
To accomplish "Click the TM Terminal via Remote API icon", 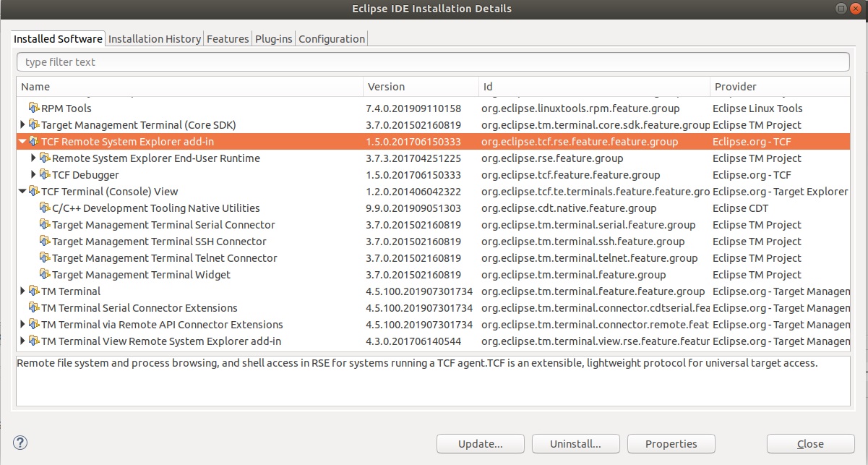I will (33, 325).
